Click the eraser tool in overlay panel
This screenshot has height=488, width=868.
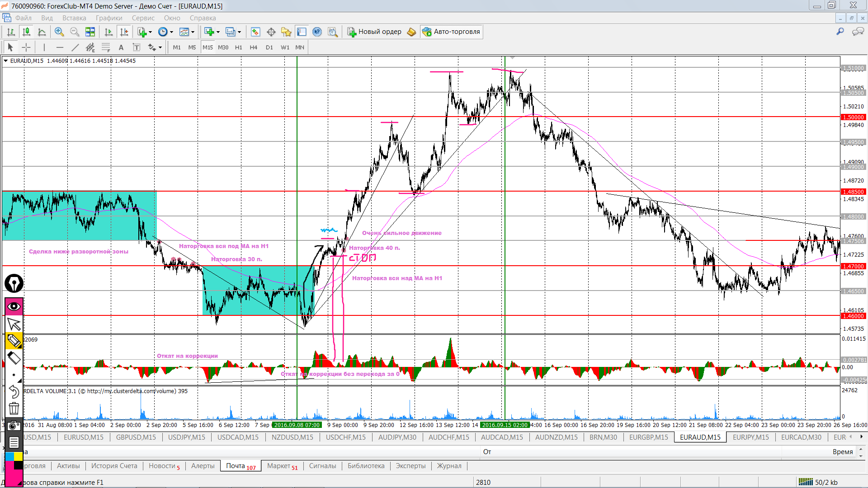coord(14,358)
